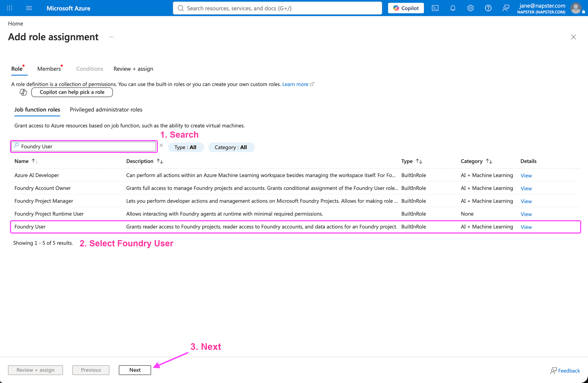Open the top bar feedback icon
588x383 pixels.
point(506,8)
